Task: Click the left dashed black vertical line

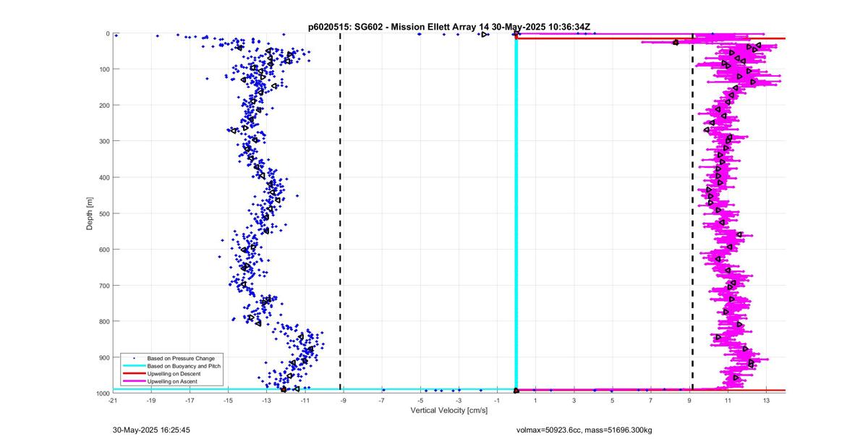Action: [341, 213]
